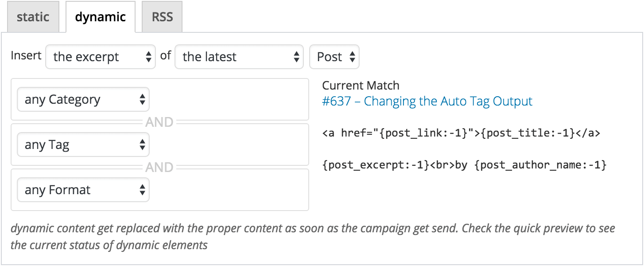Open the Post type dropdown
Image resolution: width=644 pixels, height=266 pixels.
(x=334, y=57)
